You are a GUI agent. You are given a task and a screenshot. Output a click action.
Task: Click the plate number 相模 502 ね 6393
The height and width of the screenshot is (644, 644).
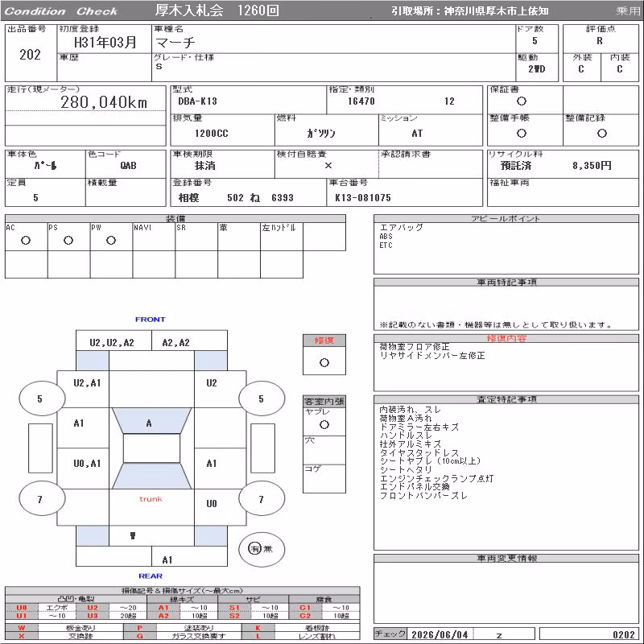click(236, 198)
